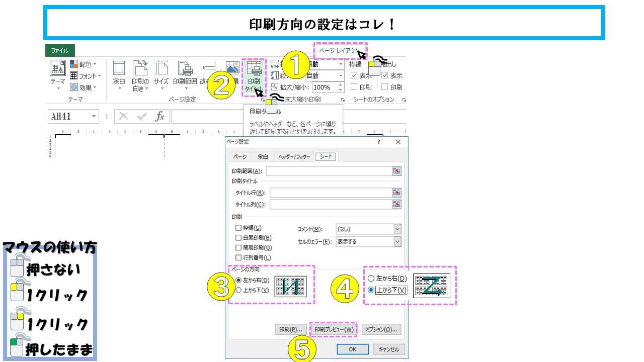This screenshot has width=644, height=362.
Task: Click the 印刷タイトル print titles icon
Action: [254, 68]
